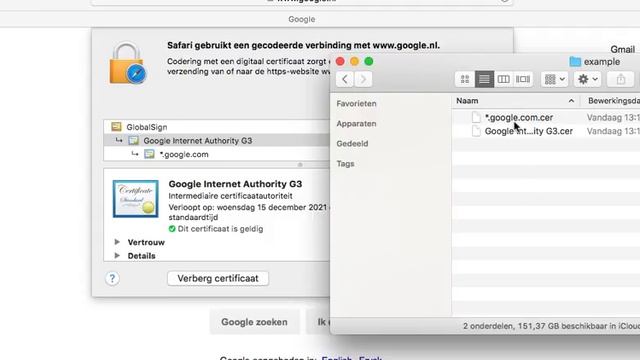Click the Finder share button

tap(621, 79)
